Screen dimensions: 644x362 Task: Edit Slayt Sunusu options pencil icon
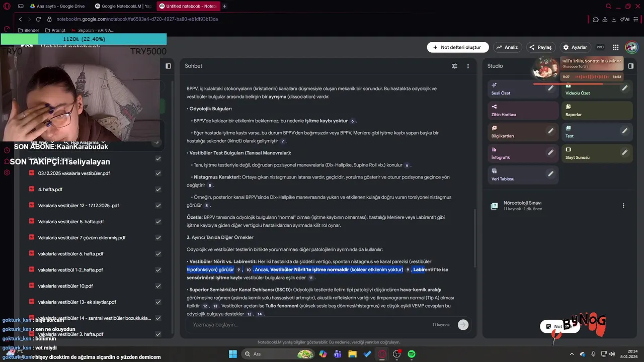pos(625,152)
